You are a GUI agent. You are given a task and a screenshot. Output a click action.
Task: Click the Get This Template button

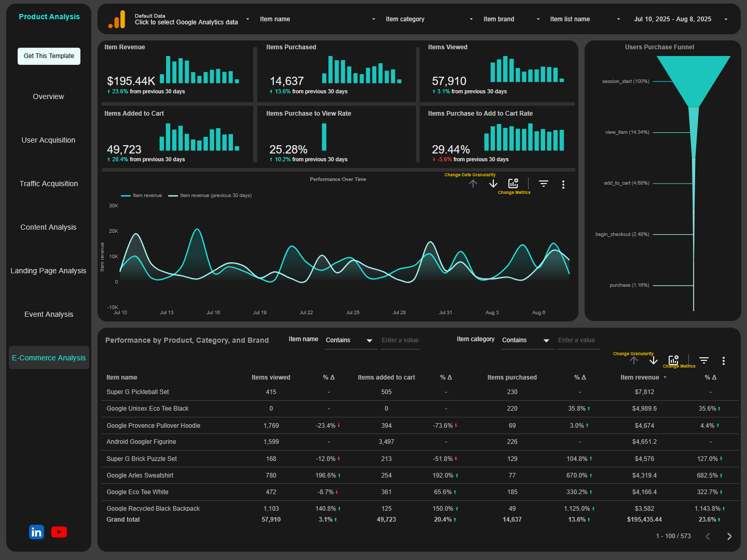(x=49, y=56)
